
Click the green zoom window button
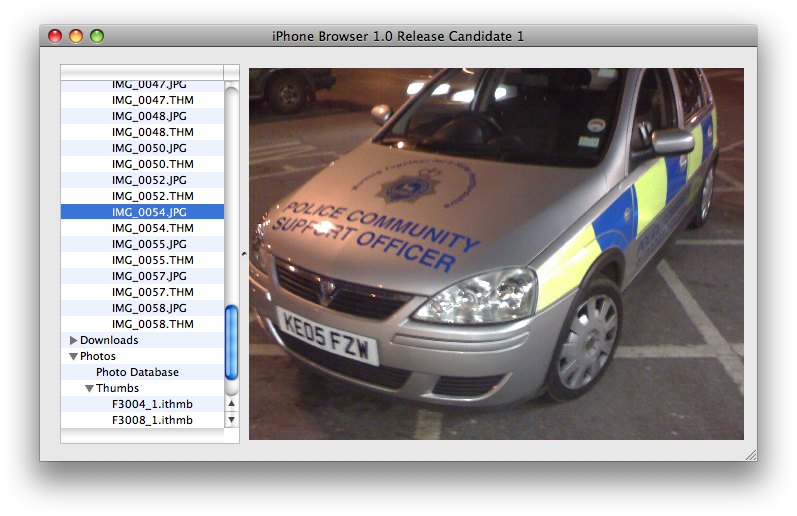pos(97,36)
